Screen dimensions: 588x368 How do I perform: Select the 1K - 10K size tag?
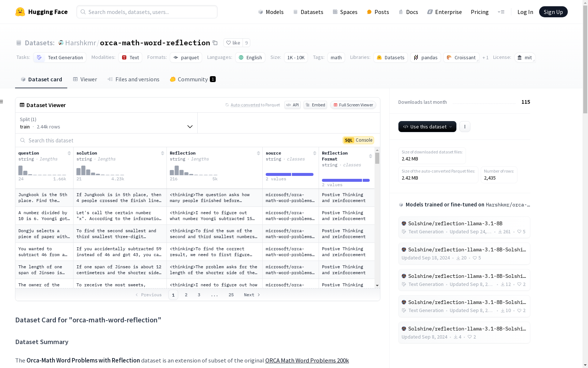296,57
